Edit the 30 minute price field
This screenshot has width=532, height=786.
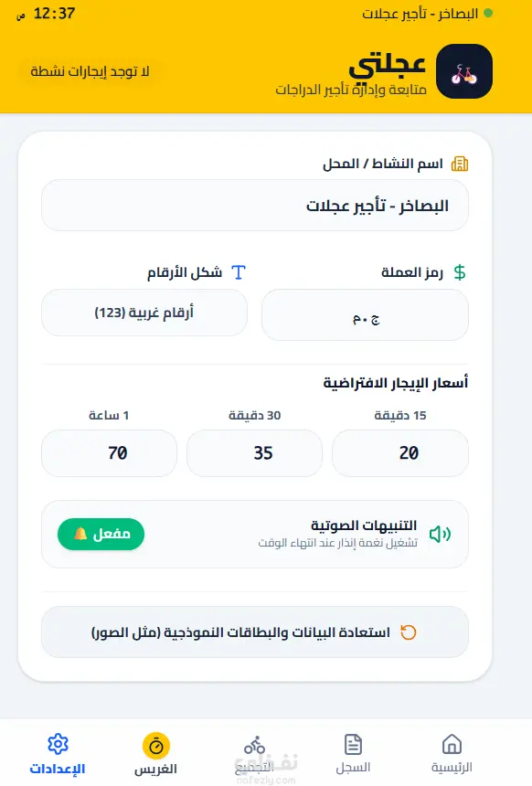point(254,453)
